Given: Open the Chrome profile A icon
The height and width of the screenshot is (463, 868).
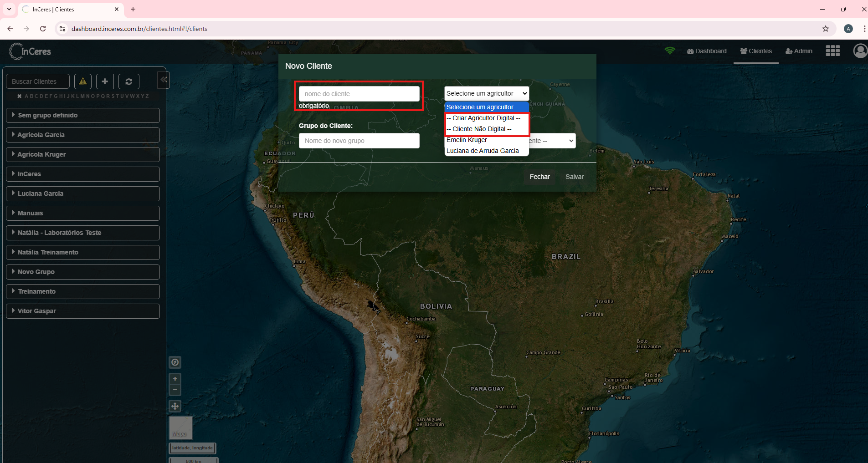Looking at the screenshot, I should coord(848,29).
